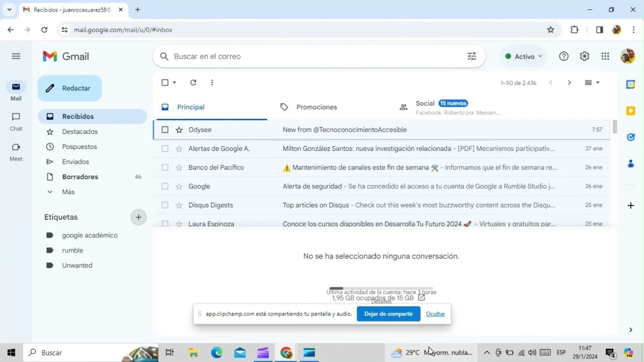
Task: Switch to the Promociones tab
Action: (x=316, y=107)
